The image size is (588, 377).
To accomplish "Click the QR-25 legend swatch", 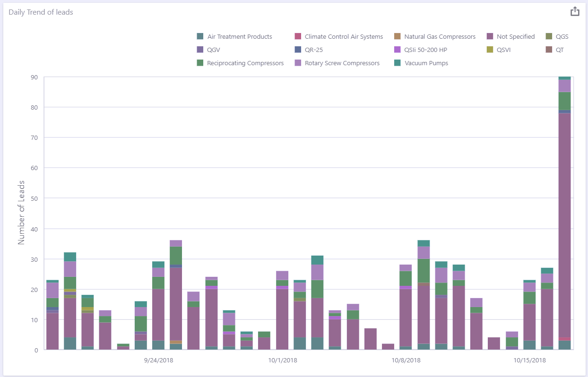I will pyautogui.click(x=298, y=50).
